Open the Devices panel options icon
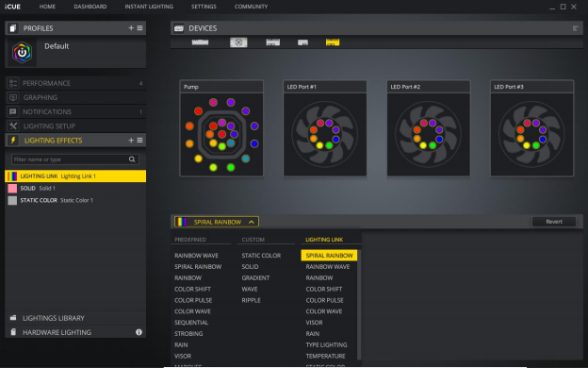 (575, 28)
